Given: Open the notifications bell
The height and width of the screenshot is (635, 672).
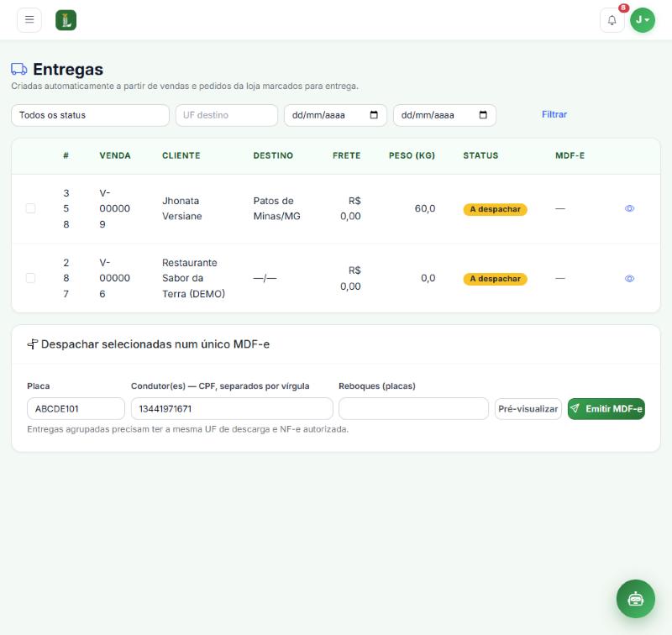Looking at the screenshot, I should click(x=612, y=20).
